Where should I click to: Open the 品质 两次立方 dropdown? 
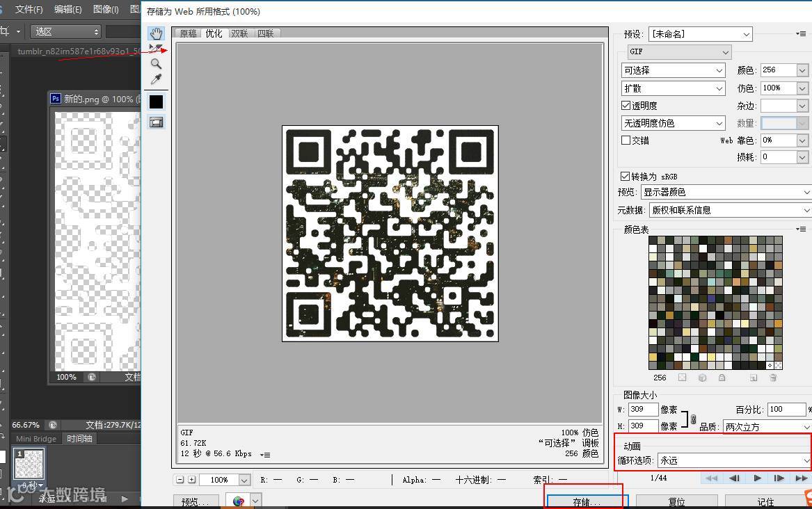[767, 427]
